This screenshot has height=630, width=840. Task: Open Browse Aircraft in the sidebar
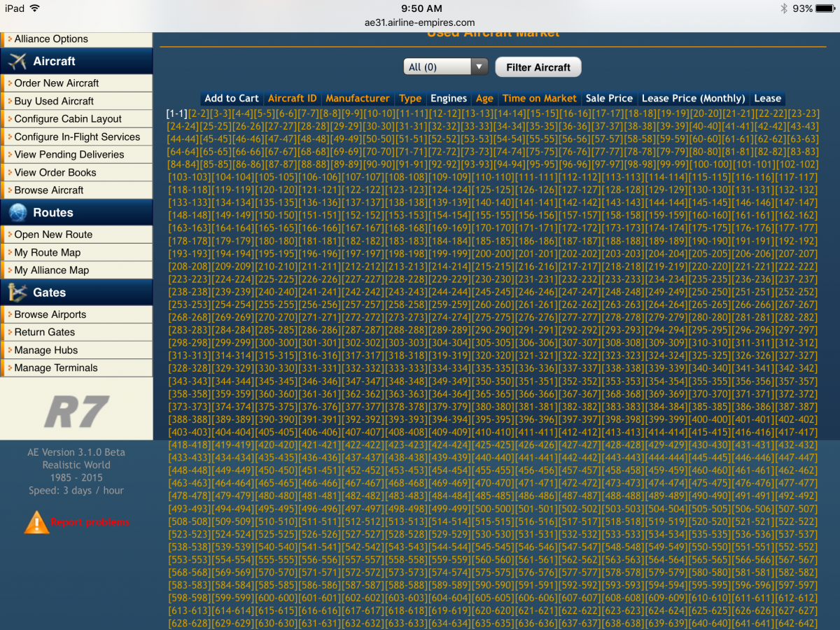(x=49, y=190)
